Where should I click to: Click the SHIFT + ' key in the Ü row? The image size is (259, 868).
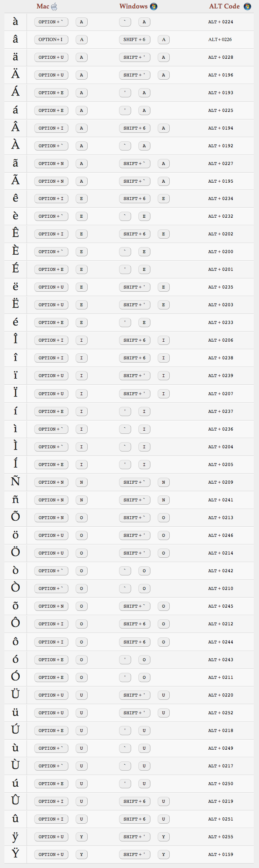134,695
